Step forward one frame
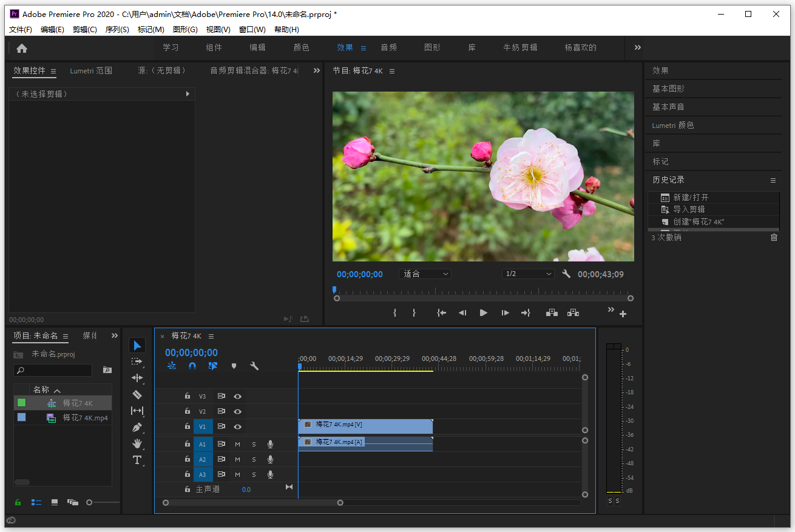 point(505,313)
